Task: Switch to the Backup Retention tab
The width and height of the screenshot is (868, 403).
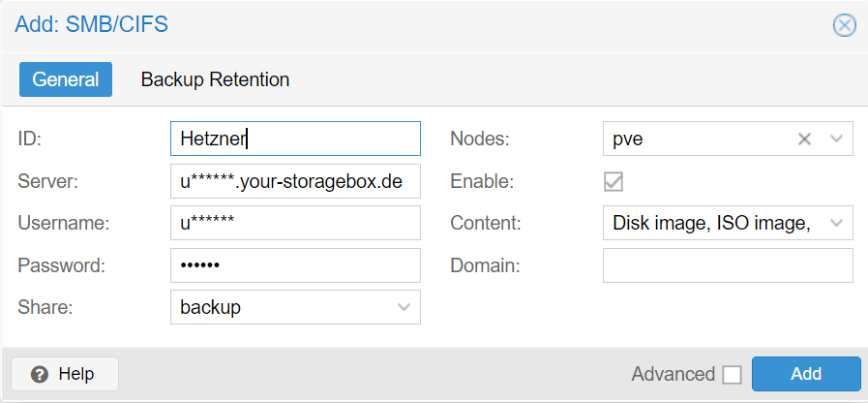Action: (216, 79)
